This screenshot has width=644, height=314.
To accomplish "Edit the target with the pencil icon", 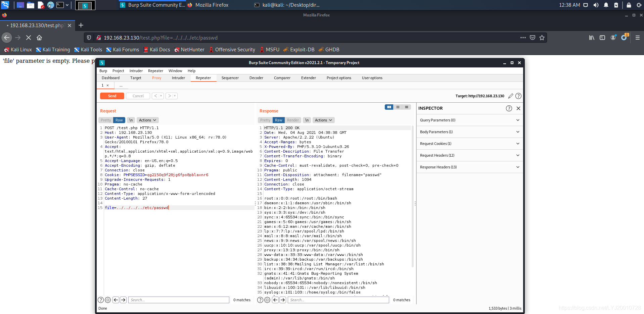I will tap(511, 96).
